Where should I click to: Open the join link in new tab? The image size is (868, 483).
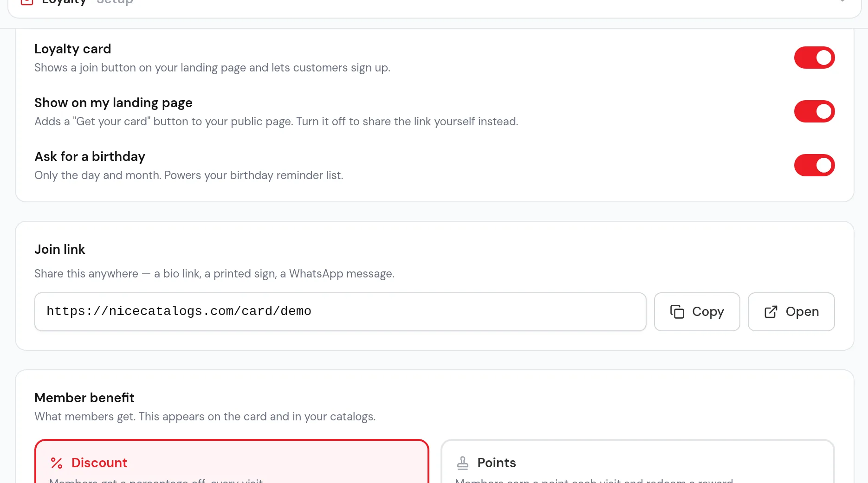tap(791, 312)
